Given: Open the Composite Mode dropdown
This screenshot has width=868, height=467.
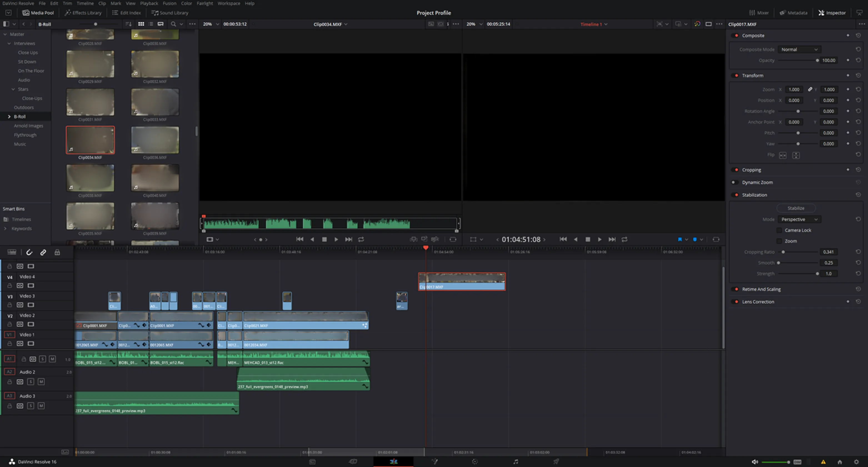Looking at the screenshot, I should [799, 49].
